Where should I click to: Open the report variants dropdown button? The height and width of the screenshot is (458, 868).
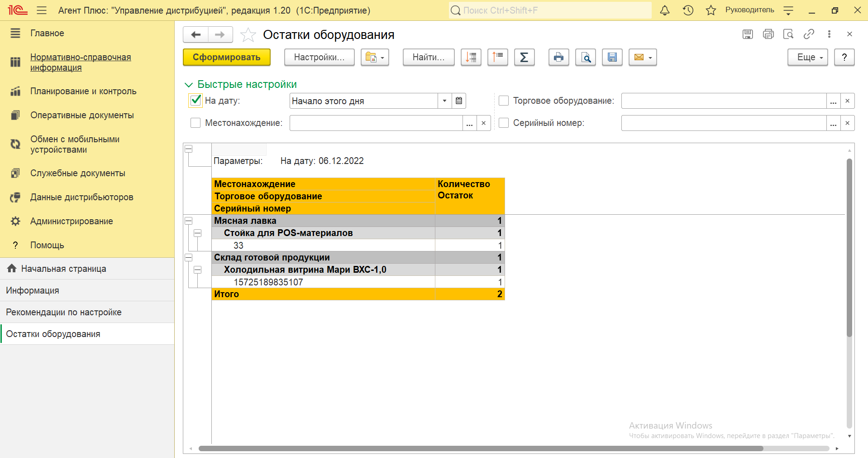(x=375, y=58)
